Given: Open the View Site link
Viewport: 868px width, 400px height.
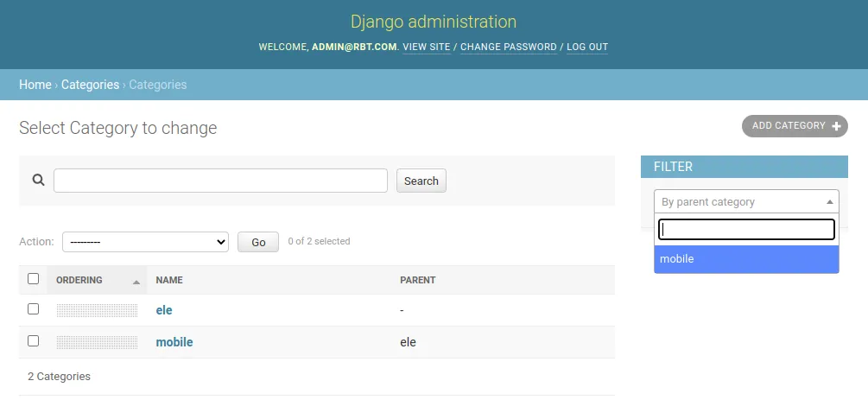Looking at the screenshot, I should tap(427, 48).
